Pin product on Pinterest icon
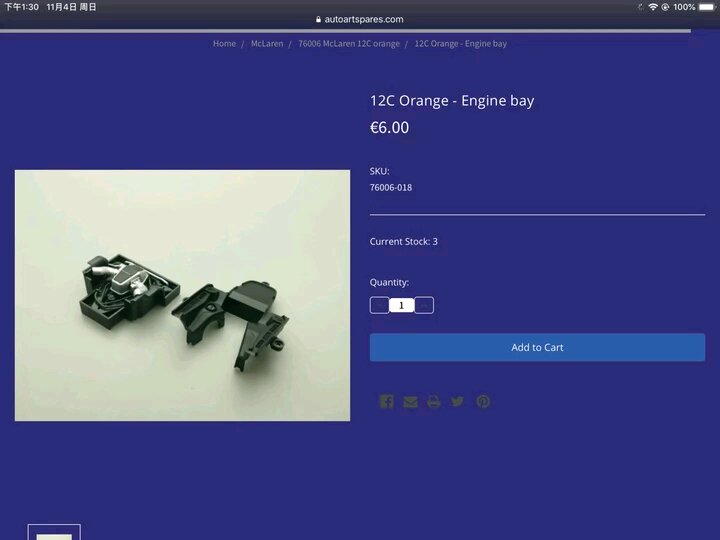 tap(483, 402)
